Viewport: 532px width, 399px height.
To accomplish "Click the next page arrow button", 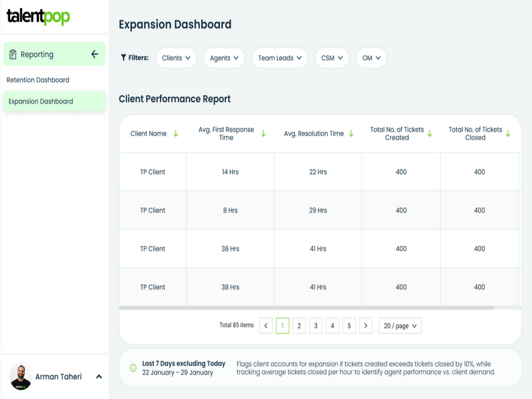I will point(366,326).
